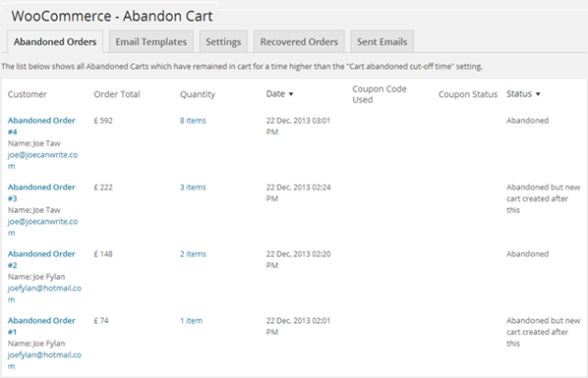Click 'Name: Joe Fylan' under order #1
588x378 pixels.
tap(36, 343)
